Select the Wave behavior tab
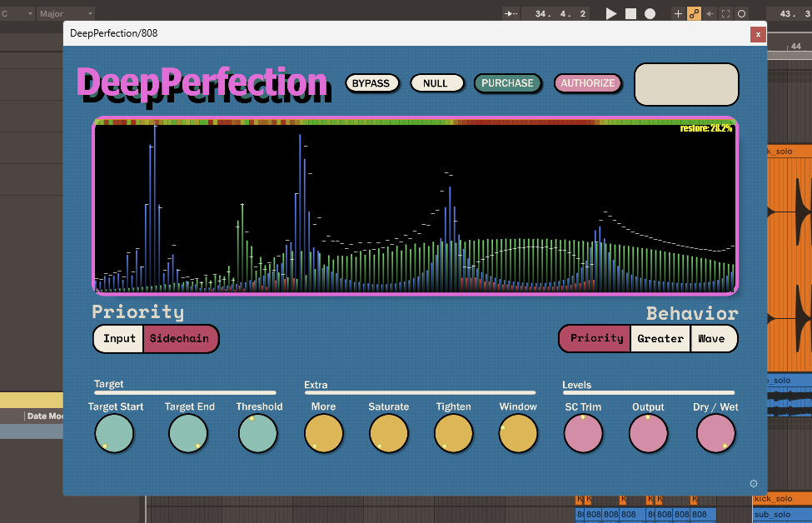 [713, 339]
